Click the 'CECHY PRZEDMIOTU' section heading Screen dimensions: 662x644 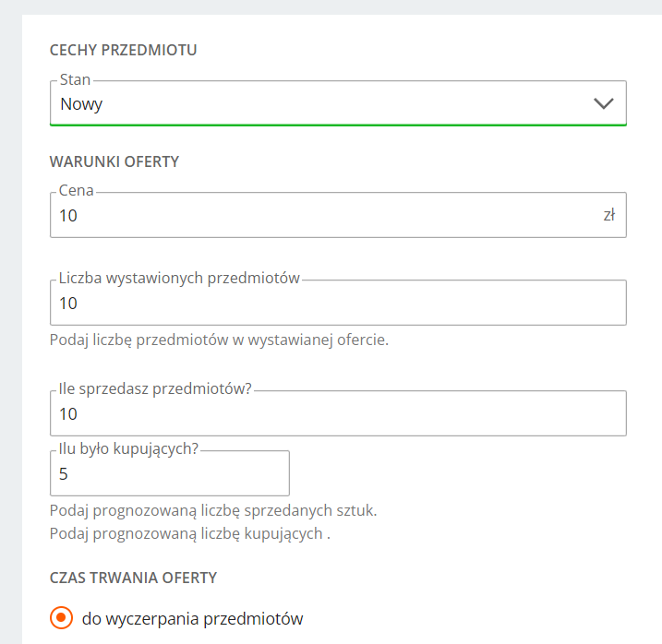123,50
